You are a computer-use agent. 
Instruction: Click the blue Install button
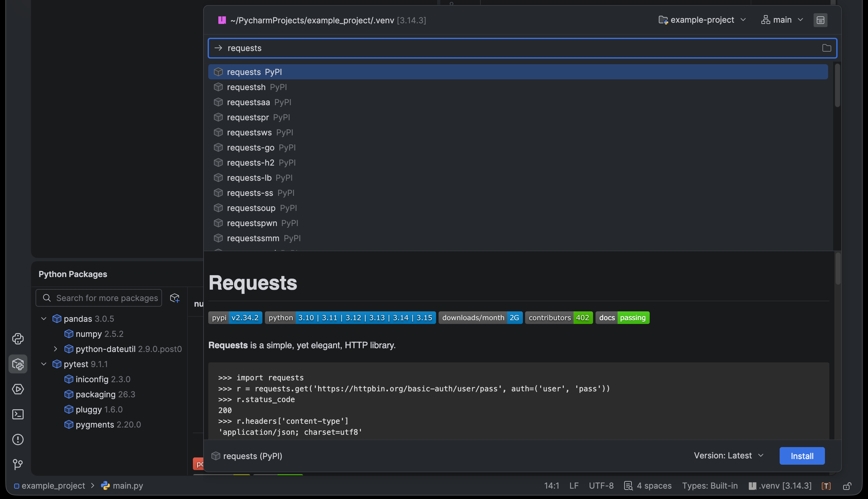coord(802,456)
